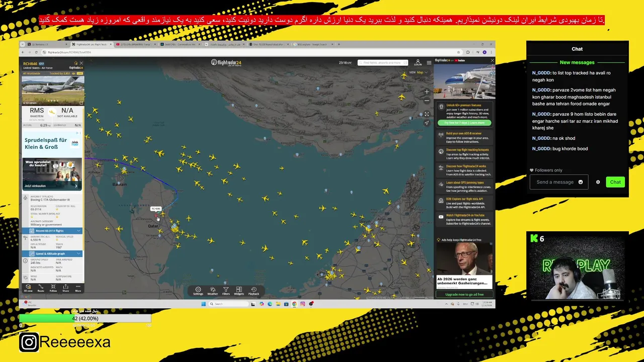Zoom in on the map with plus button
This screenshot has width=644, height=362.
tap(427, 92)
